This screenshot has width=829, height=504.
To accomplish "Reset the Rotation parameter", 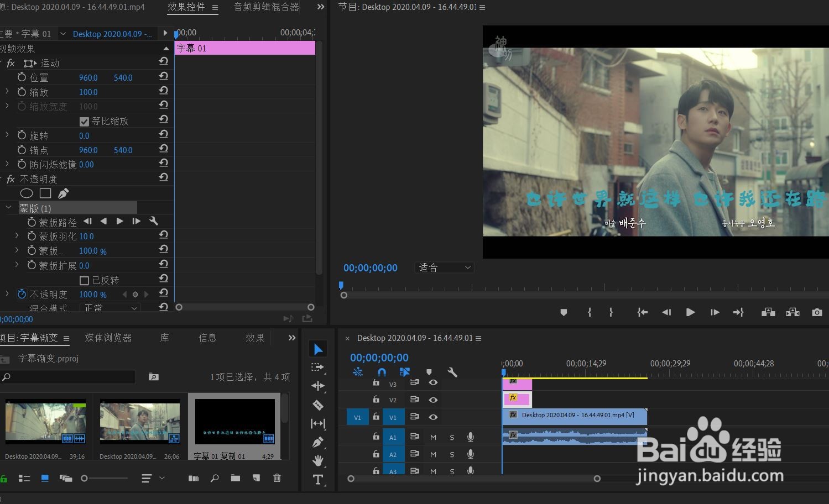I will pos(163,134).
